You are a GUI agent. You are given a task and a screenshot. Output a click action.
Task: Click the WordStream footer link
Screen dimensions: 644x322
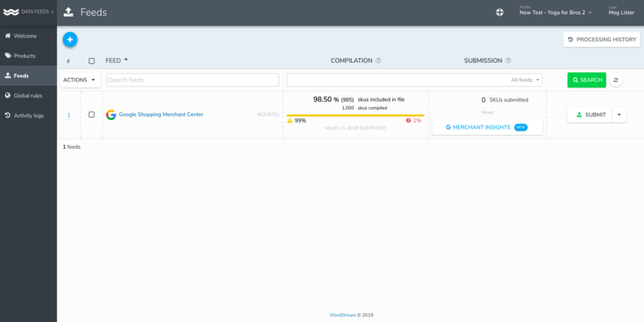[x=343, y=315]
